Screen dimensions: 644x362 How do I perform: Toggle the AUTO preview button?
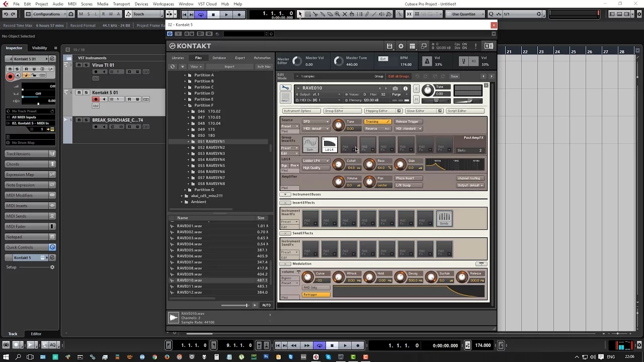(266, 305)
